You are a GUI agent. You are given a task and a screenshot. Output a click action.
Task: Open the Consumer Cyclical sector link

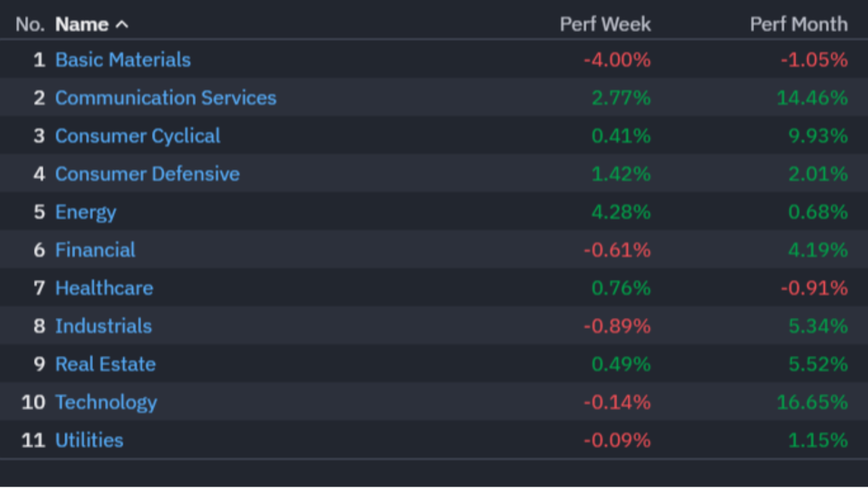[x=138, y=136]
